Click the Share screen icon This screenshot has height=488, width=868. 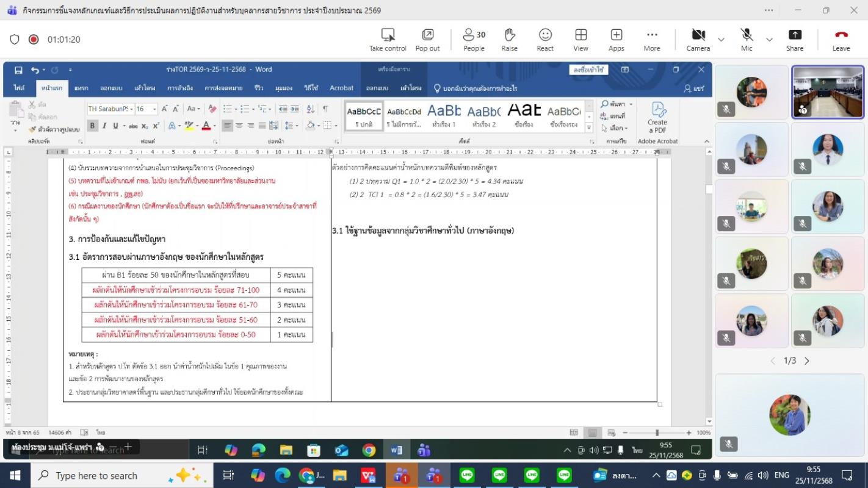794,39
